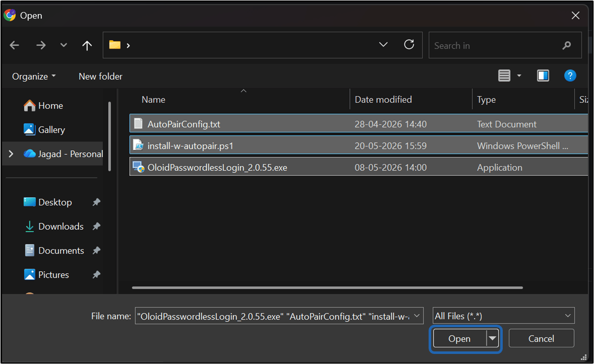Click the Application type cell

[x=499, y=167]
